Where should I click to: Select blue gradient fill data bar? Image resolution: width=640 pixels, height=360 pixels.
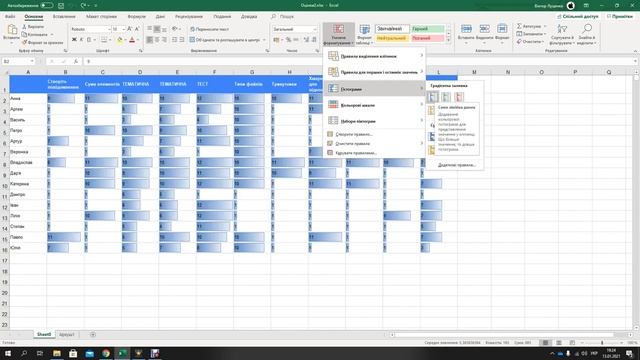[x=432, y=97]
